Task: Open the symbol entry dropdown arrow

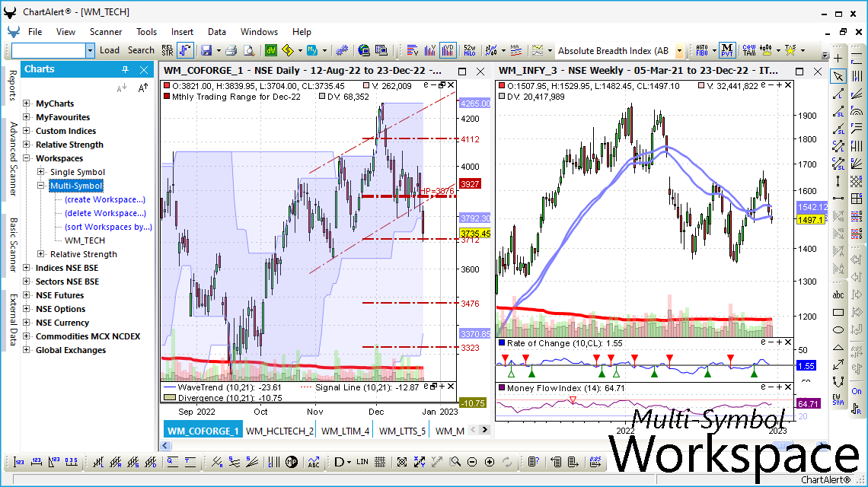Action: [91, 50]
